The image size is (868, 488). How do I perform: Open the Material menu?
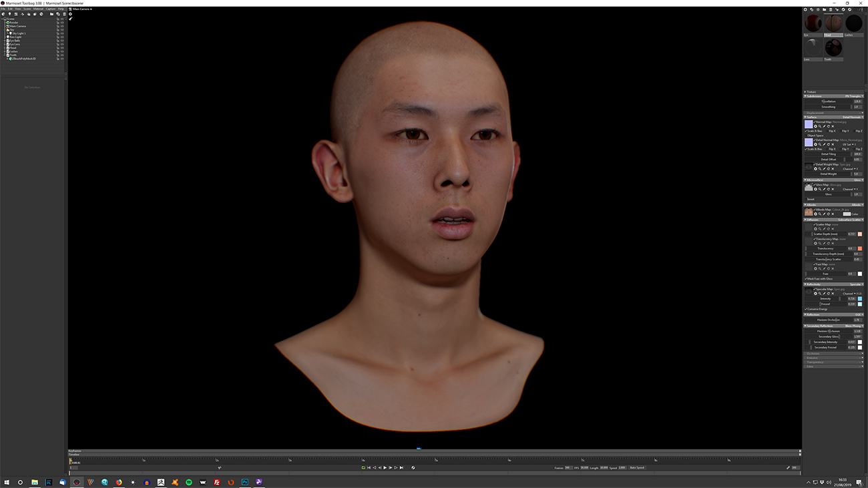[38, 9]
